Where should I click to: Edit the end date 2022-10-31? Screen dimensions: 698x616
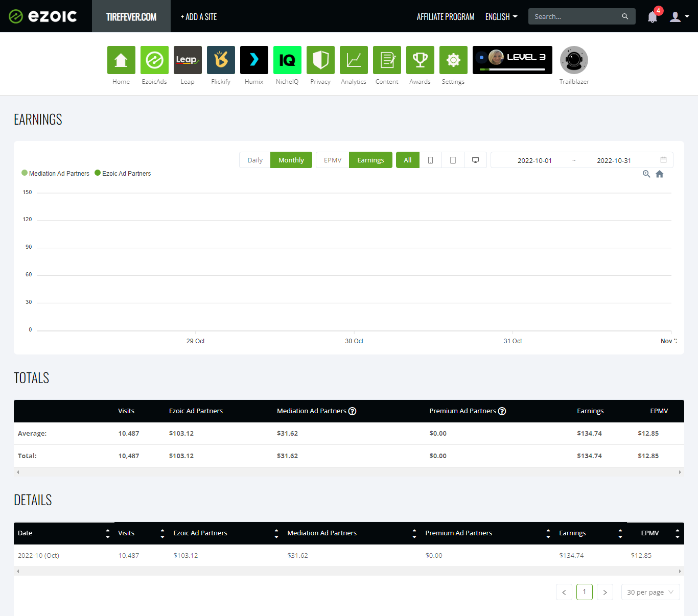(614, 160)
